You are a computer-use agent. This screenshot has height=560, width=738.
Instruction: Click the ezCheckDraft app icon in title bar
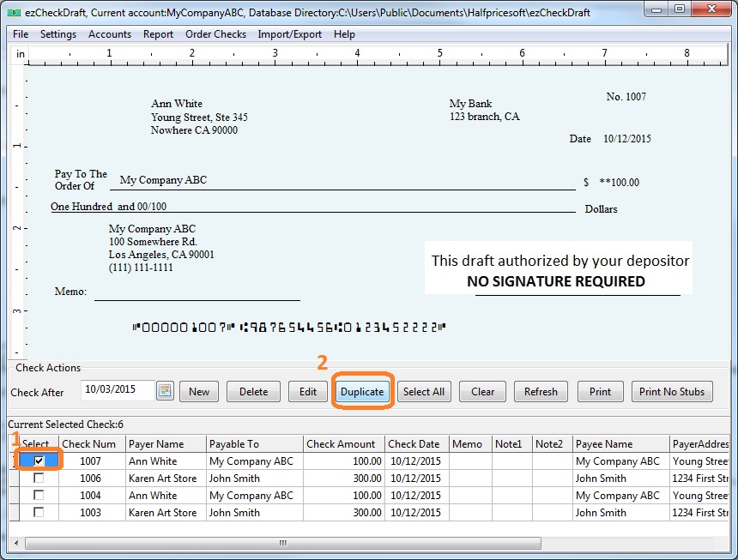[13, 10]
